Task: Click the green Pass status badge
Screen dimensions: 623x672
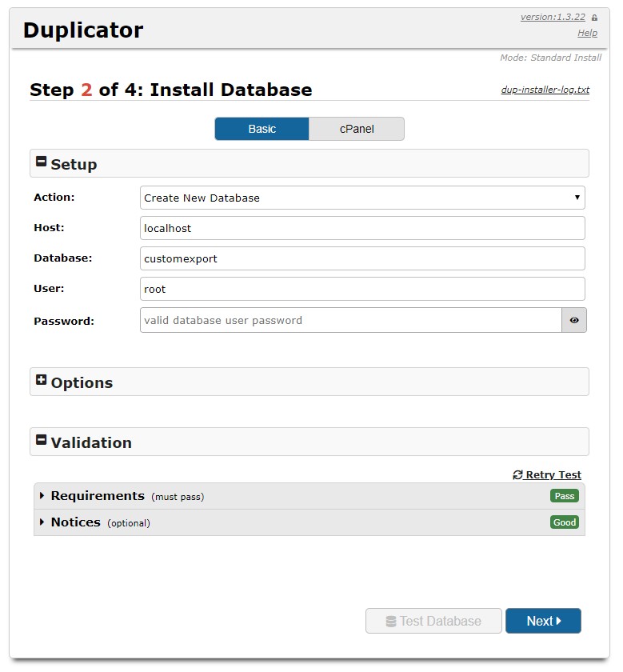Action: 564,496
